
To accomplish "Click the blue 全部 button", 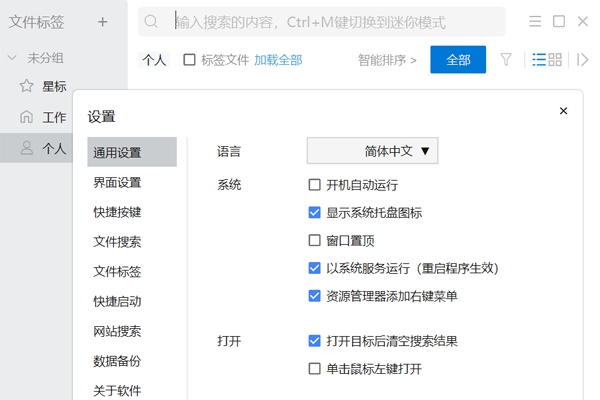I will (x=458, y=60).
